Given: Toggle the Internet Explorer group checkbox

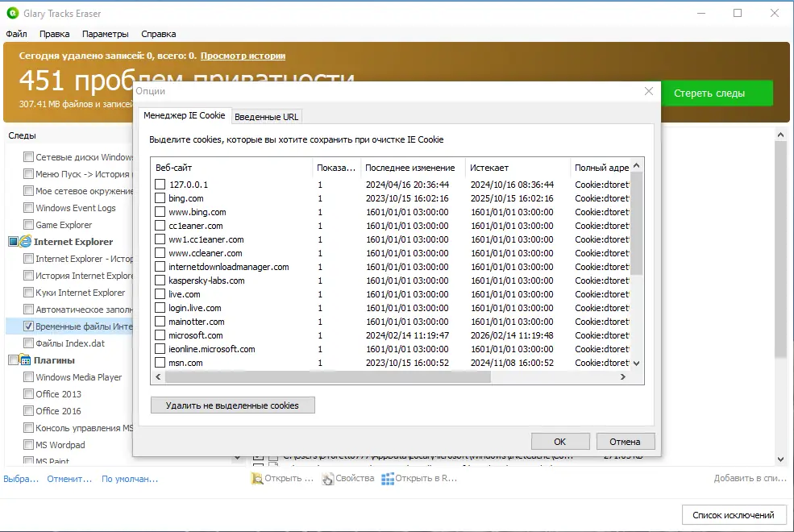Looking at the screenshot, I should click(14, 242).
